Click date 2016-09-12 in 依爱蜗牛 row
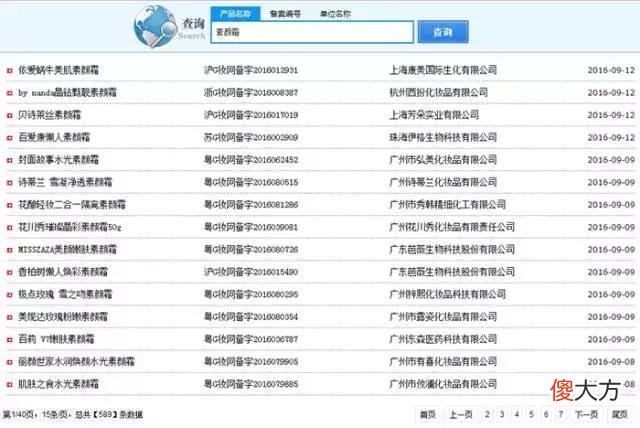 click(x=611, y=70)
